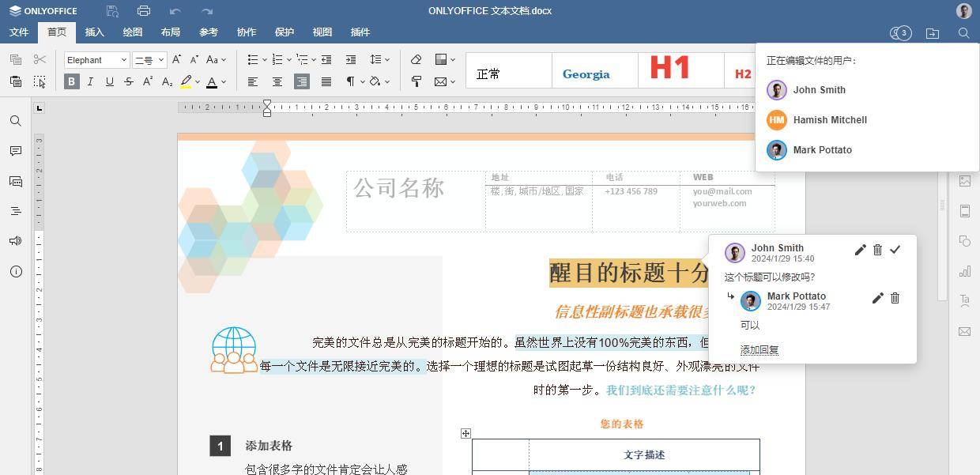The height and width of the screenshot is (475, 980).
Task: Enable align right paragraph formatting
Action: 302,81
